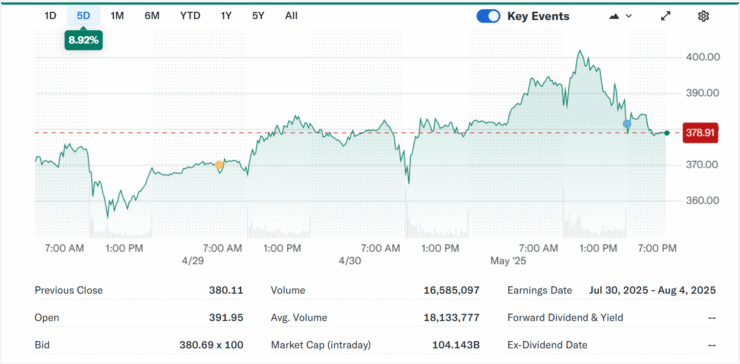Image resolution: width=740 pixels, height=364 pixels.
Task: Choose the 1Y chart range
Action: click(226, 16)
